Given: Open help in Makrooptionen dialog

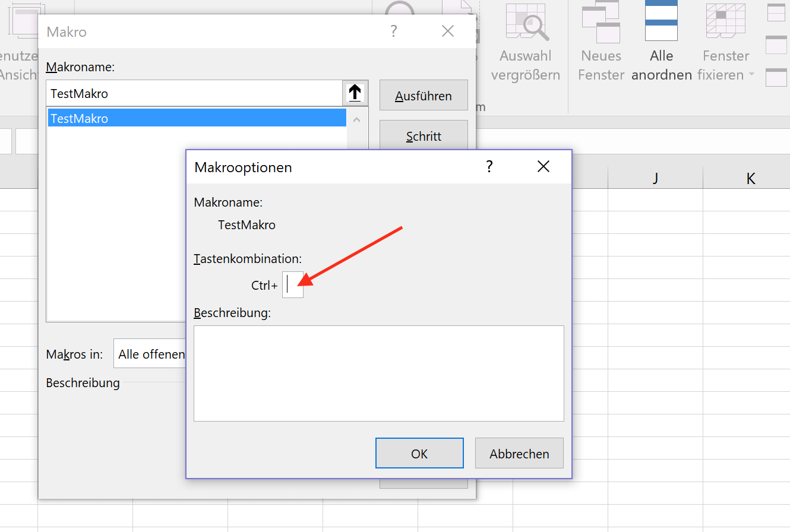Looking at the screenshot, I should coord(489,167).
